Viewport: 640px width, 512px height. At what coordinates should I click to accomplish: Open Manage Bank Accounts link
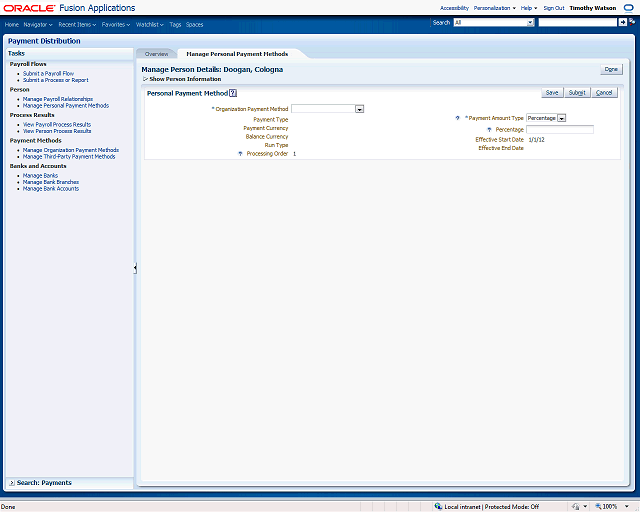(x=51, y=188)
